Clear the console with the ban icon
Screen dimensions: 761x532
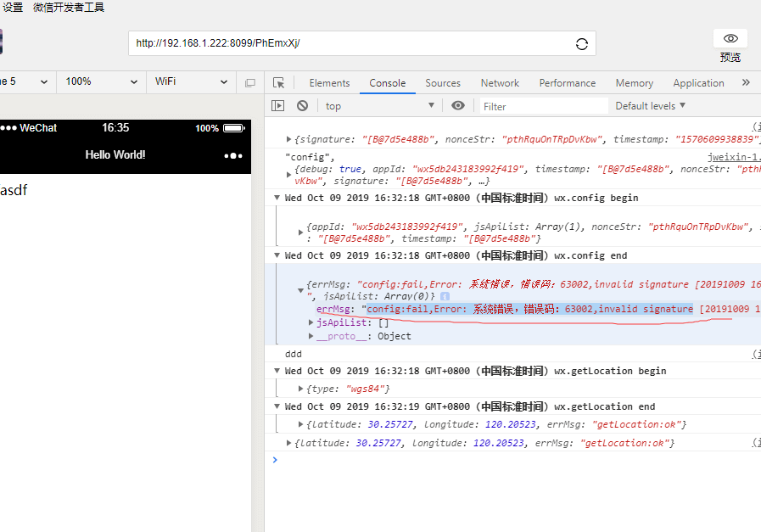[302, 106]
